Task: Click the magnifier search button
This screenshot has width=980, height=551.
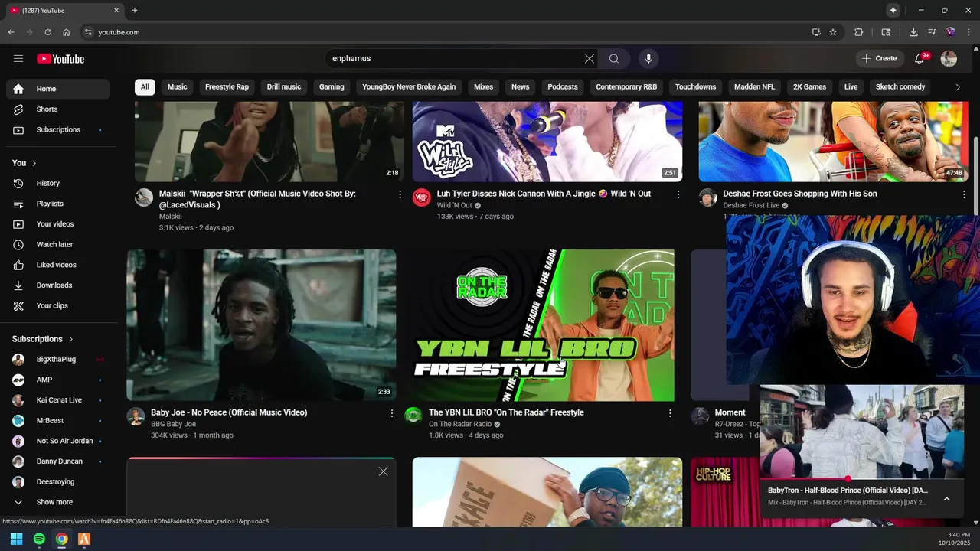Action: 614,59
